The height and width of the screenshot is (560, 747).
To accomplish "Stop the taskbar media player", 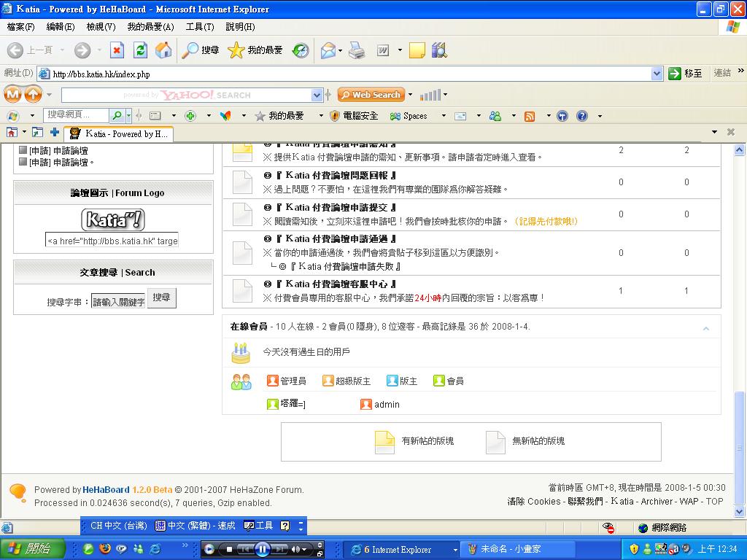I will coord(229,549).
